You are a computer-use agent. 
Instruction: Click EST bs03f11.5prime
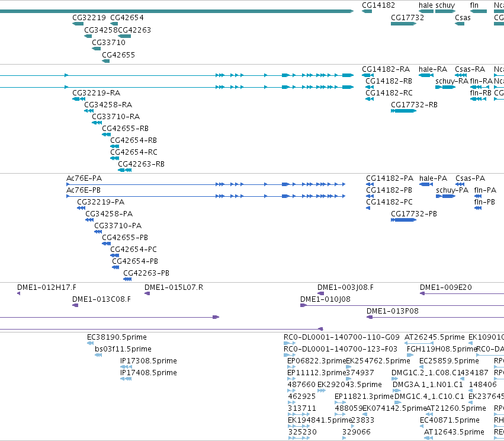123,349
